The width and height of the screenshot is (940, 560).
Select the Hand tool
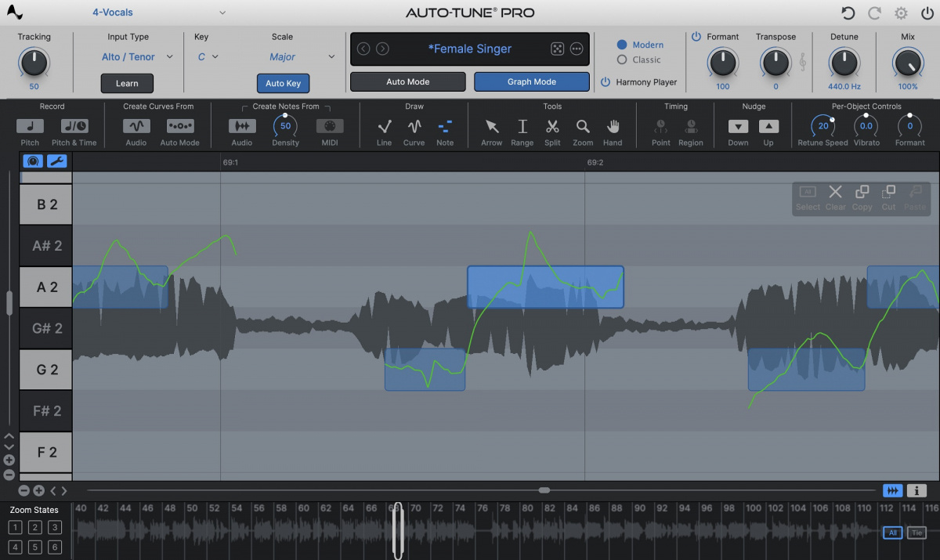[x=613, y=128]
